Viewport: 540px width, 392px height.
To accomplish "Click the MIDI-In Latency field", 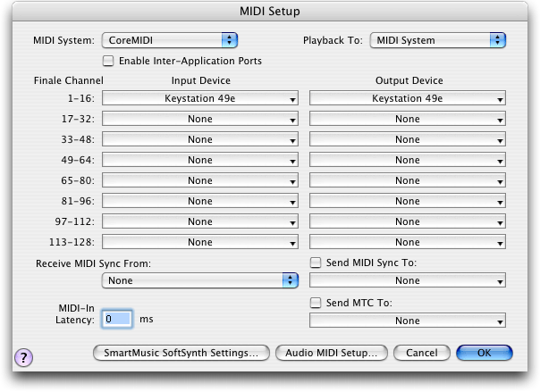I will tap(117, 319).
